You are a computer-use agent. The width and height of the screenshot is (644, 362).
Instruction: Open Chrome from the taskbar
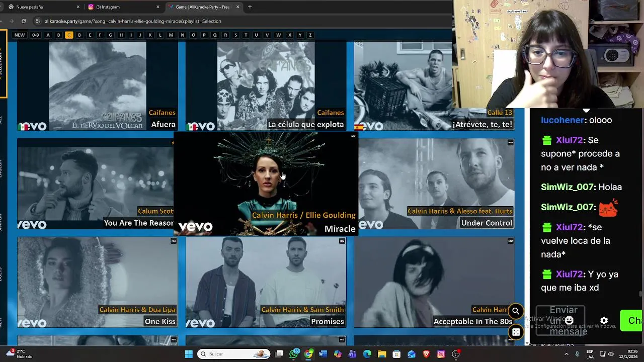pos(308,354)
